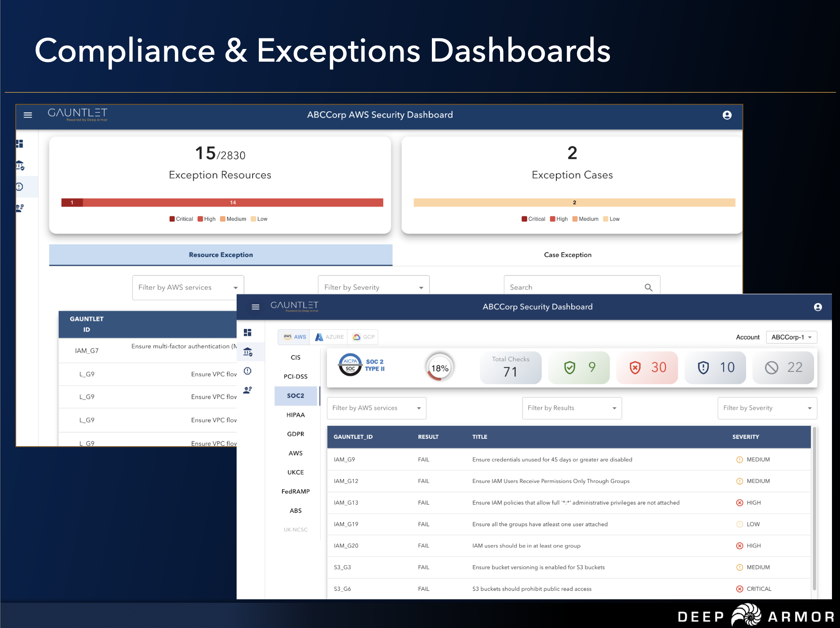Image resolution: width=840 pixels, height=628 pixels.
Task: Click blue shield warning card showing 10
Action: pyautogui.click(x=715, y=368)
